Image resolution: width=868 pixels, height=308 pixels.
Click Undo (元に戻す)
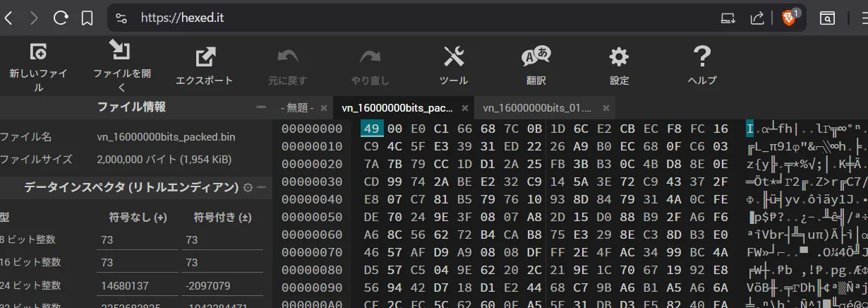(288, 66)
